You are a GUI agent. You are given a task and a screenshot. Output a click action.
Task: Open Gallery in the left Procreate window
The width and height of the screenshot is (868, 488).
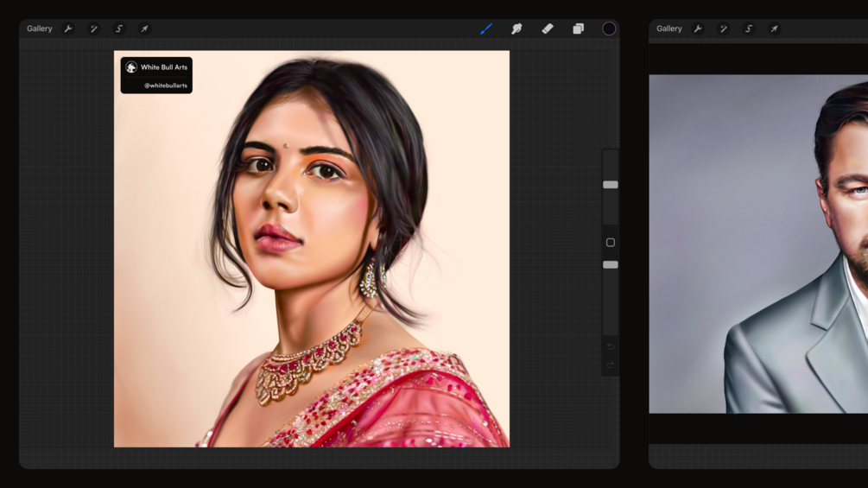point(40,29)
